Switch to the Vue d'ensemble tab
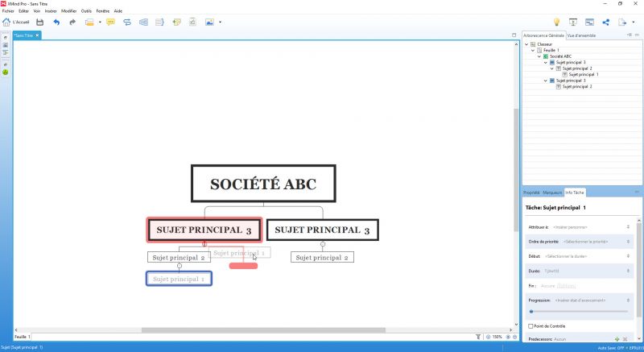The width and height of the screenshot is (644, 352). (x=581, y=35)
